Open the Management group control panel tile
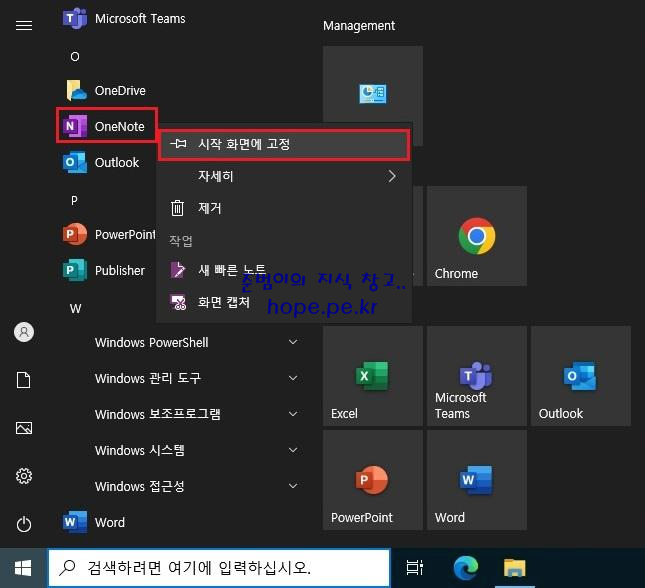This screenshot has height=588, width=645. pyautogui.click(x=373, y=94)
